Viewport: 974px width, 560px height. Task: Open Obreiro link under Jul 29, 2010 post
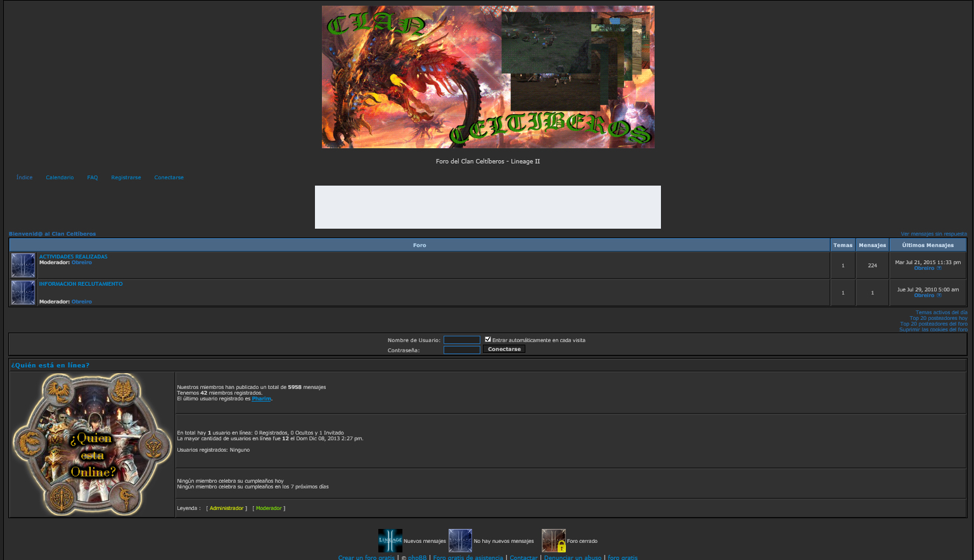(924, 295)
